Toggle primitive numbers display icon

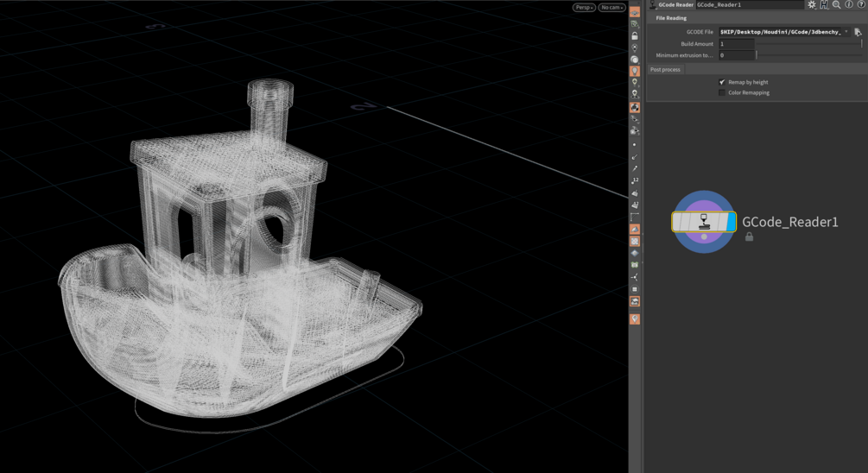pyautogui.click(x=635, y=205)
